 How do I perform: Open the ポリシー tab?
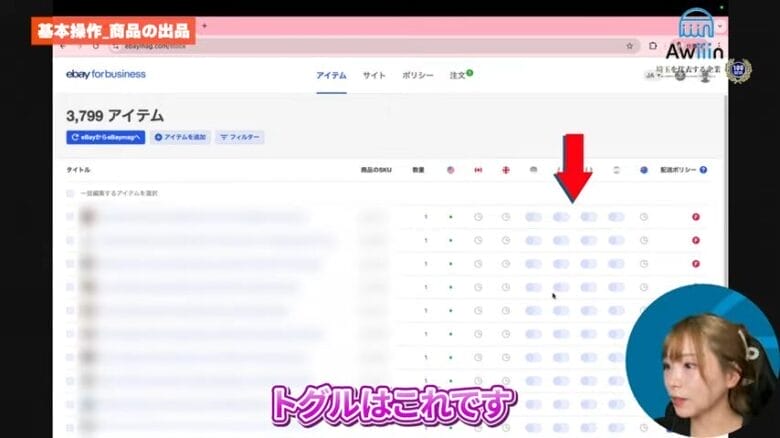pyautogui.click(x=417, y=75)
